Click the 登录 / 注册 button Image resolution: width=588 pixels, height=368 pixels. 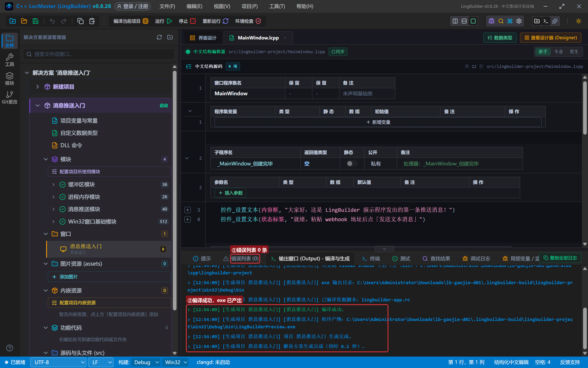(x=133, y=6)
